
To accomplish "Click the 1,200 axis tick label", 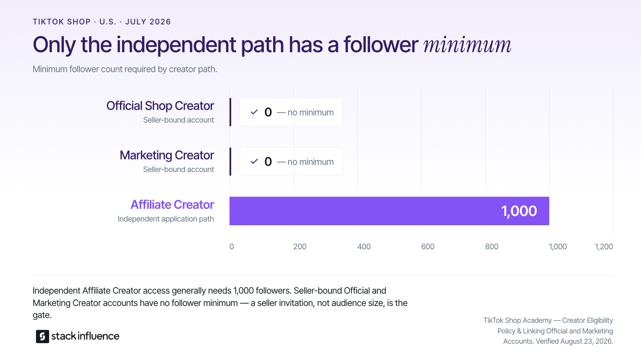I will 604,247.
